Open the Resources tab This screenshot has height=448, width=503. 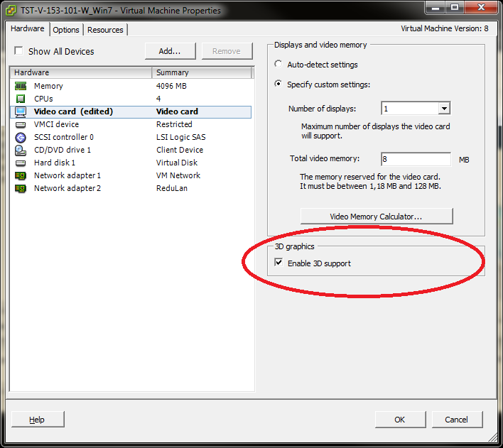point(105,30)
